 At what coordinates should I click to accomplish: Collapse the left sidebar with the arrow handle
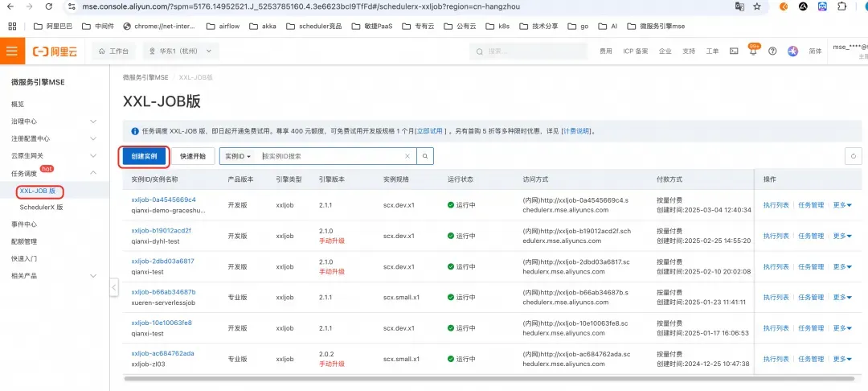(x=114, y=287)
